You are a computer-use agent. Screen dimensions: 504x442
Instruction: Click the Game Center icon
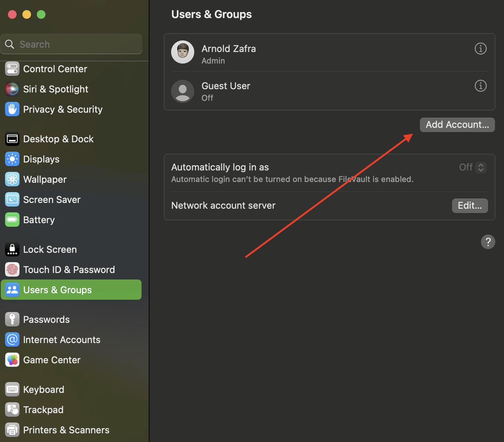point(12,360)
